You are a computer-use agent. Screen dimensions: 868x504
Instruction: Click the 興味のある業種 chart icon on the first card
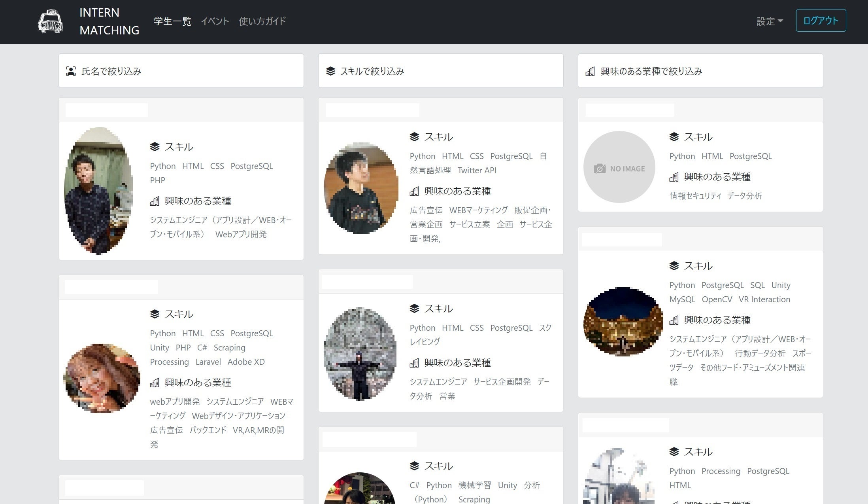[155, 201]
